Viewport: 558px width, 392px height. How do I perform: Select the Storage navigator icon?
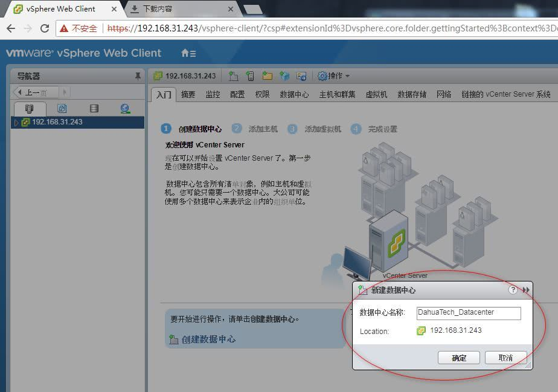pyautogui.click(x=93, y=108)
